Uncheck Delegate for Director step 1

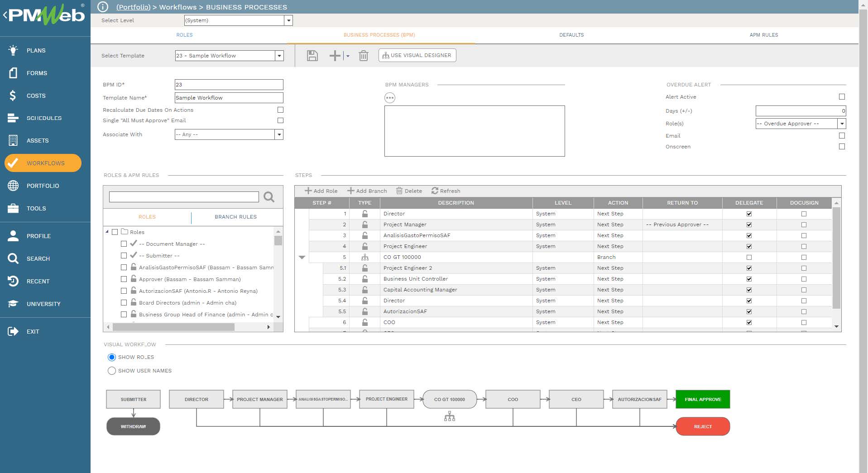(749, 214)
